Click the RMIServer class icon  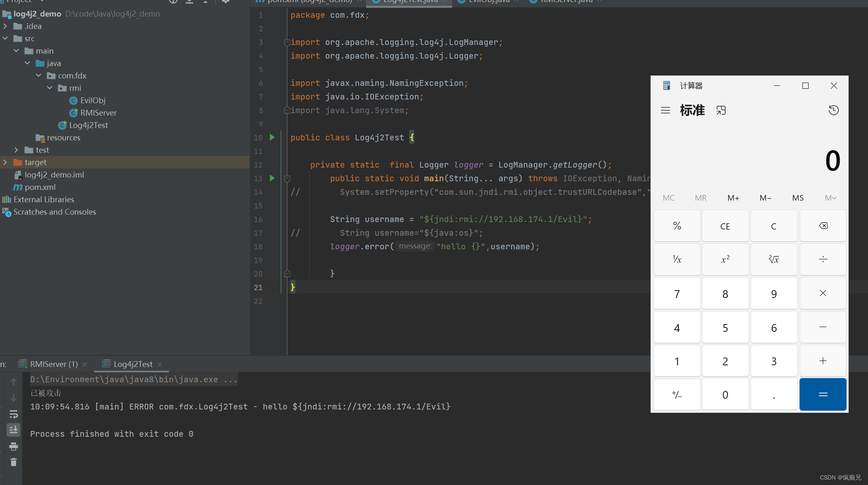click(x=73, y=113)
